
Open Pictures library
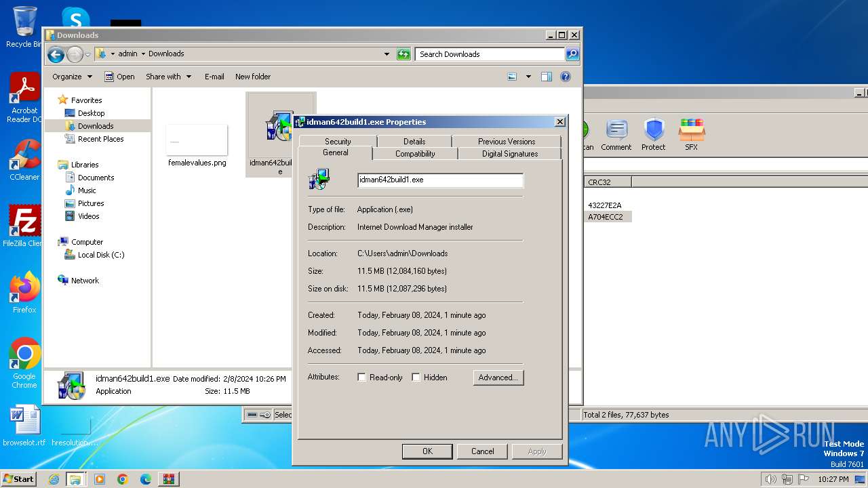pos(91,203)
